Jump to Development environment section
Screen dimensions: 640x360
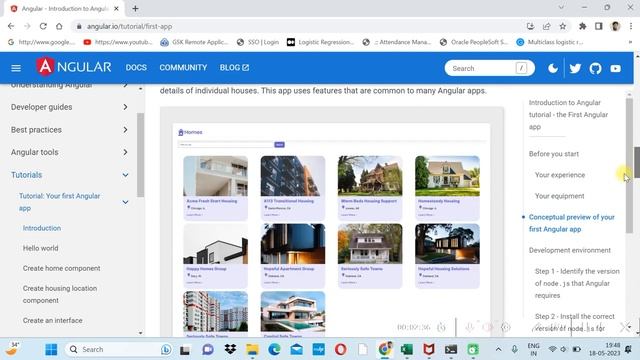(x=569, y=250)
